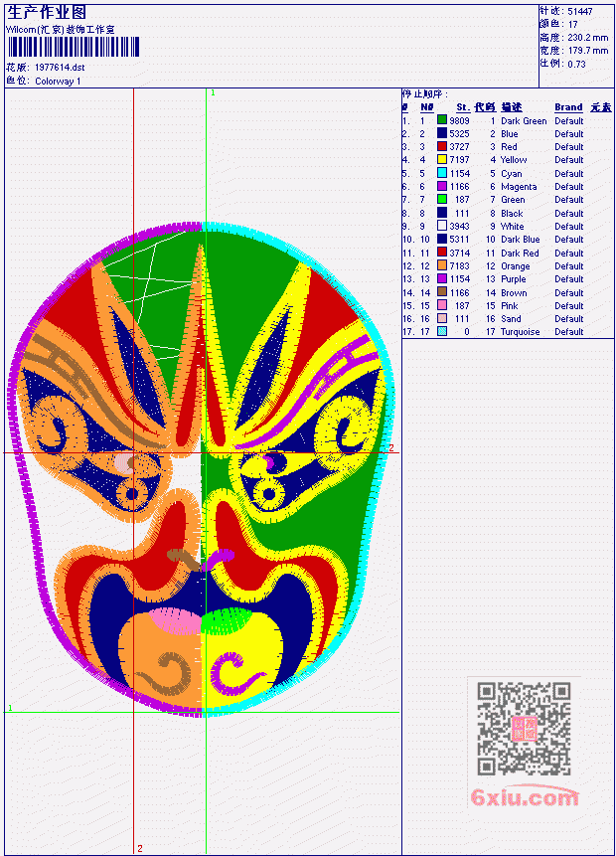
Task: Select the Brand 'Default' in the Turquoise row
Action: [x=569, y=332]
